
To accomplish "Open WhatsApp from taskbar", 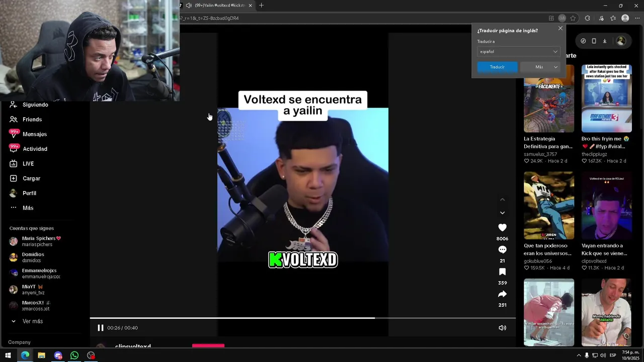I will [x=74, y=355].
